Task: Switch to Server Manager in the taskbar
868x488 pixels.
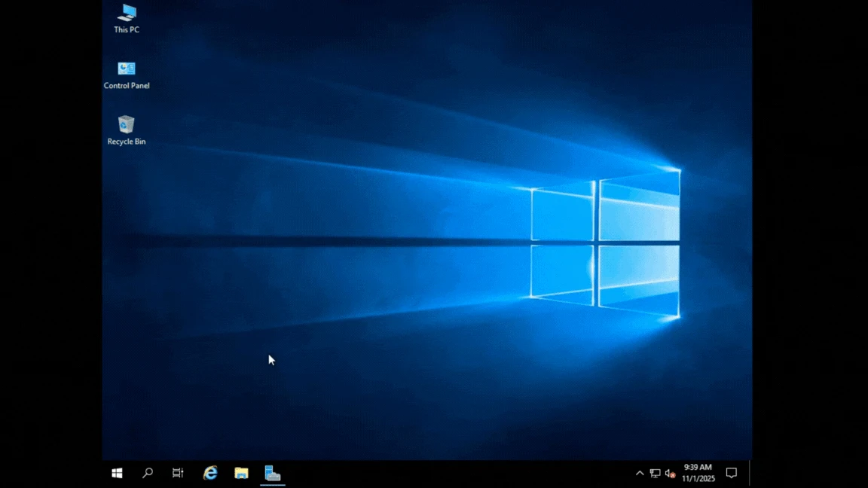Action: [273, 473]
